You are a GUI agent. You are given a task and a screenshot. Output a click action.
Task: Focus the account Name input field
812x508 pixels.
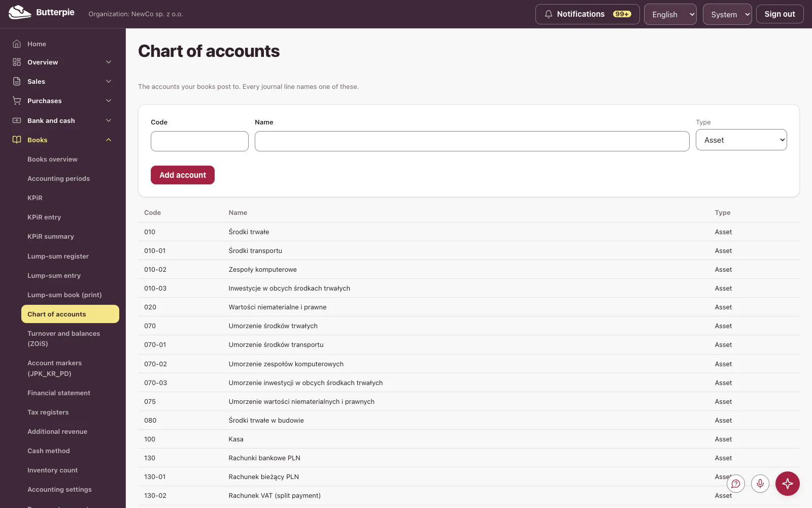pos(472,141)
